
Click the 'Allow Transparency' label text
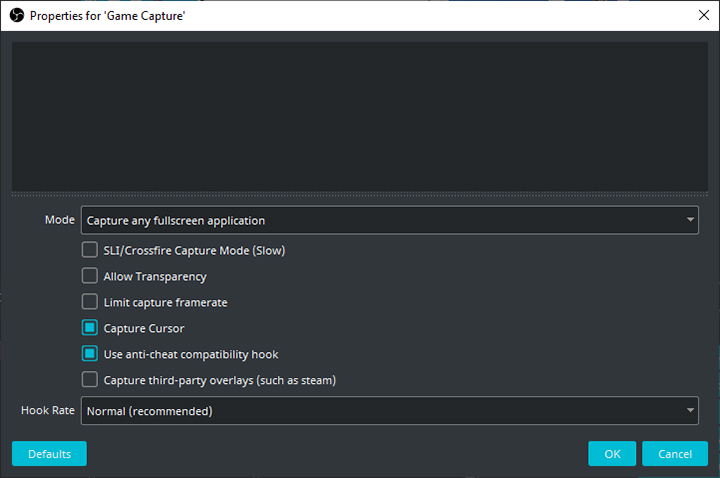(155, 276)
